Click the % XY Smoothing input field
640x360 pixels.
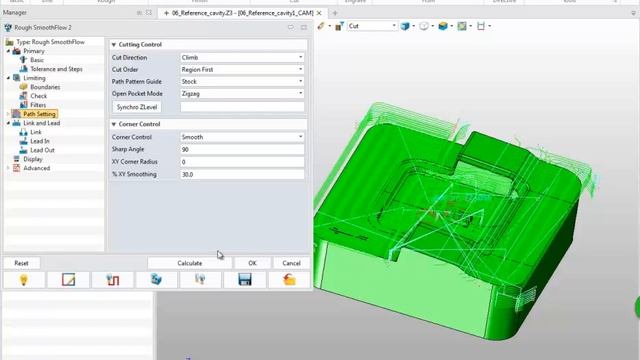tap(242, 174)
